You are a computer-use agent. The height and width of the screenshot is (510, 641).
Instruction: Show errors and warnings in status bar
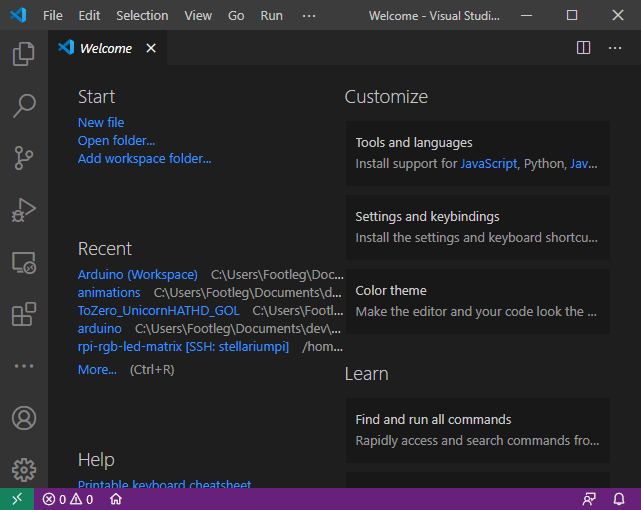tap(68, 499)
